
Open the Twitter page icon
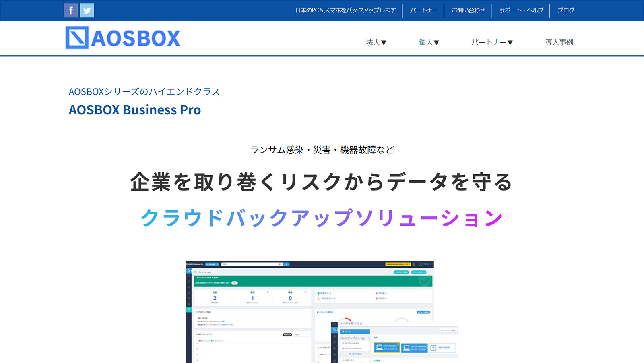pyautogui.click(x=87, y=10)
